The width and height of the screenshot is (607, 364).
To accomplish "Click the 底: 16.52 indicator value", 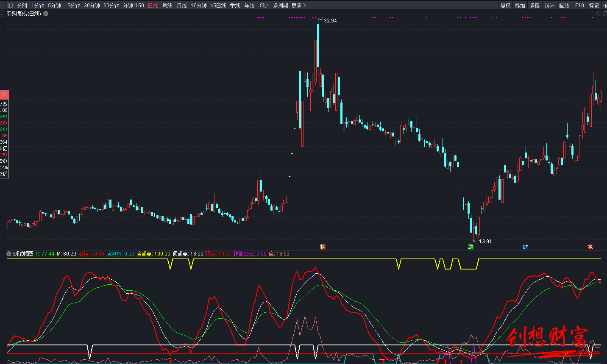I will [x=279, y=254].
